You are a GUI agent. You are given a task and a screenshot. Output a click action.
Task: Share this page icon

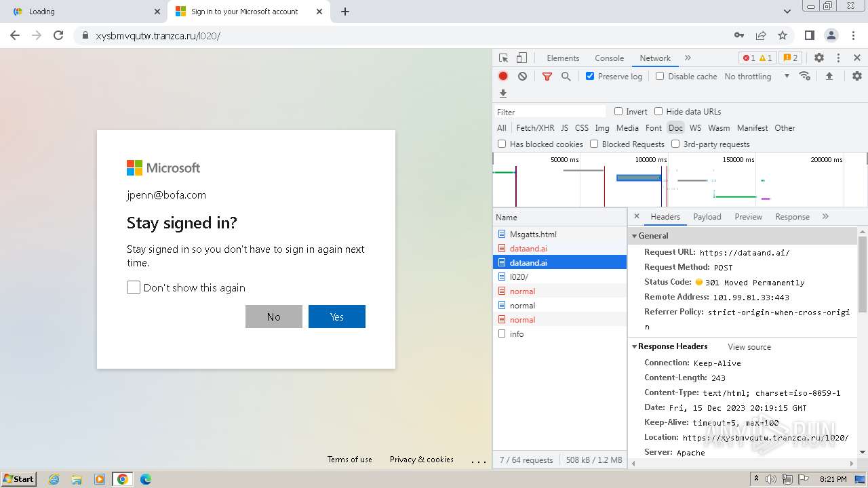tap(761, 35)
